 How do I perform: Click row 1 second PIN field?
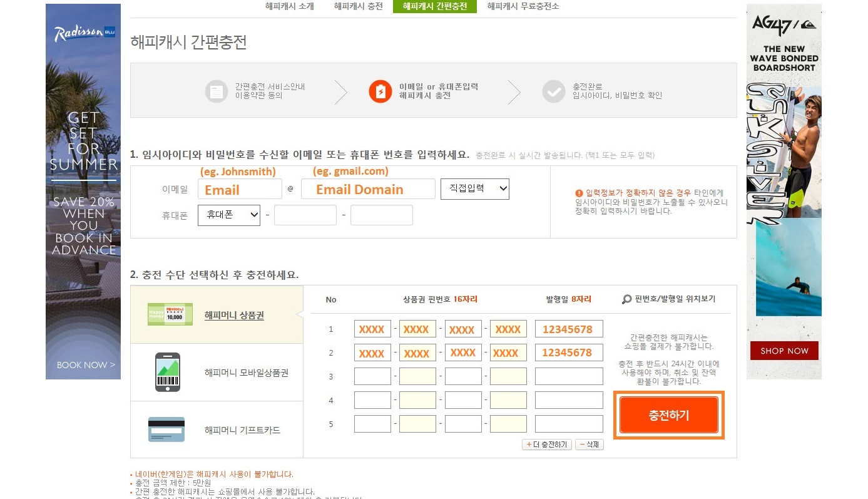[417, 329]
